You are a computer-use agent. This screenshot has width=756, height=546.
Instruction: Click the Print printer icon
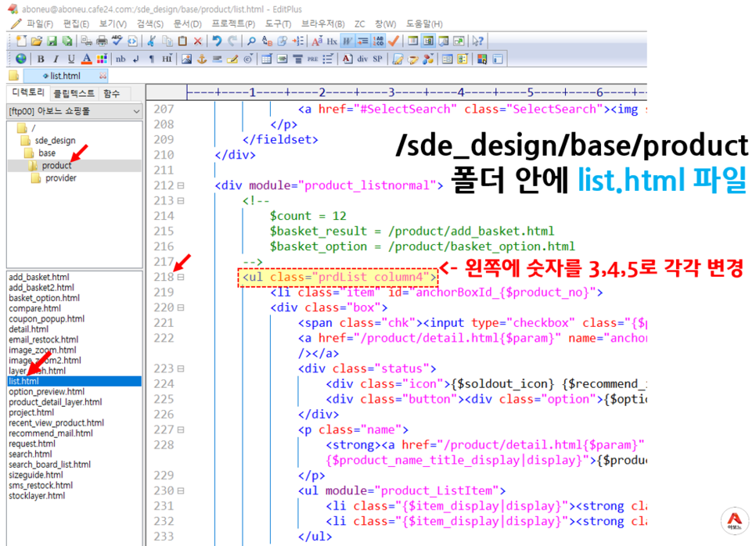coord(102,41)
